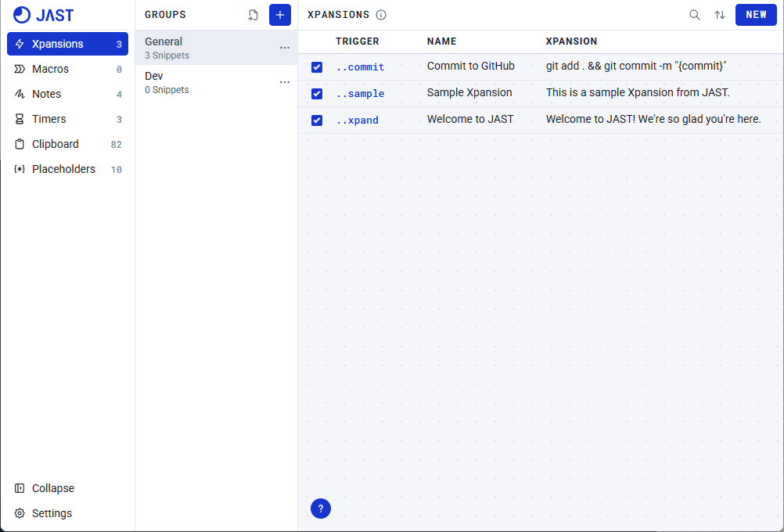Click the ..commit trigger

pos(360,67)
